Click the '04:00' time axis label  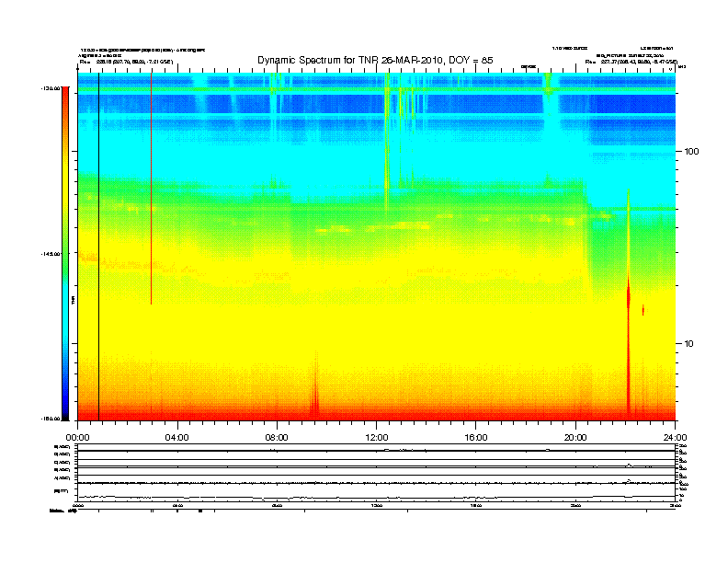coord(176,438)
